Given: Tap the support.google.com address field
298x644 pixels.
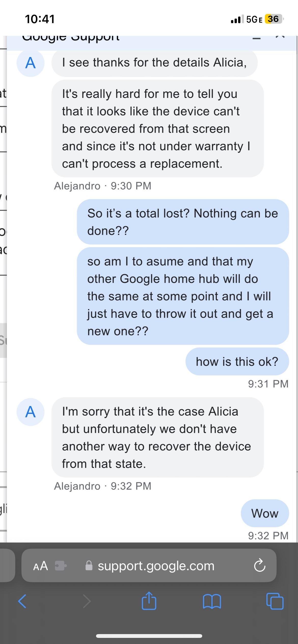Looking at the screenshot, I should [x=156, y=566].
